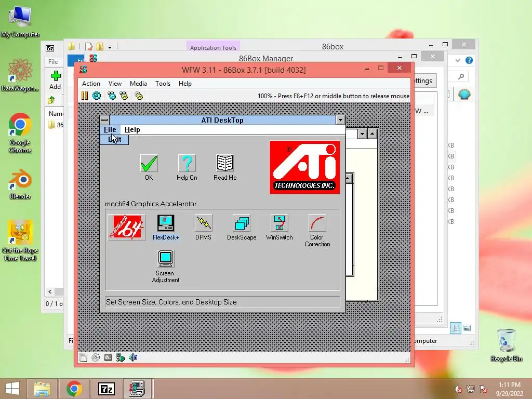Expand the Explorer ribbon chevron
Viewport: 532px width, 399px height.
coord(458,60)
